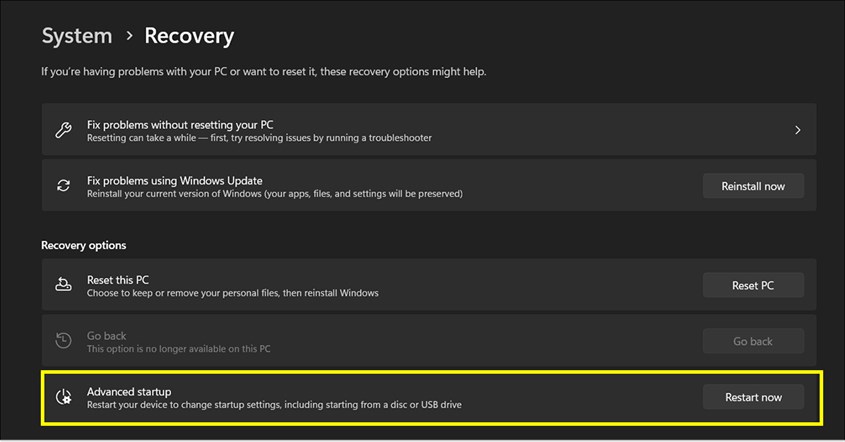Screen dimensions: 845x442
Task: Click the Recovery page heading
Action: point(189,36)
